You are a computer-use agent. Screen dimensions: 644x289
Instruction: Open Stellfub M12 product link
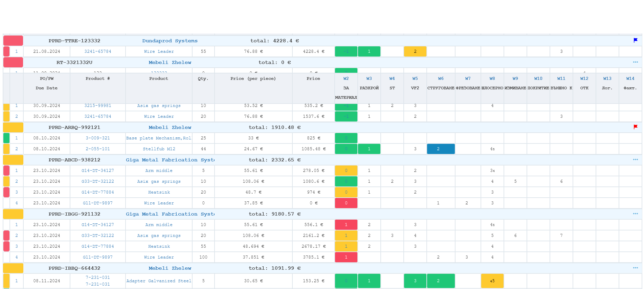pos(159,149)
